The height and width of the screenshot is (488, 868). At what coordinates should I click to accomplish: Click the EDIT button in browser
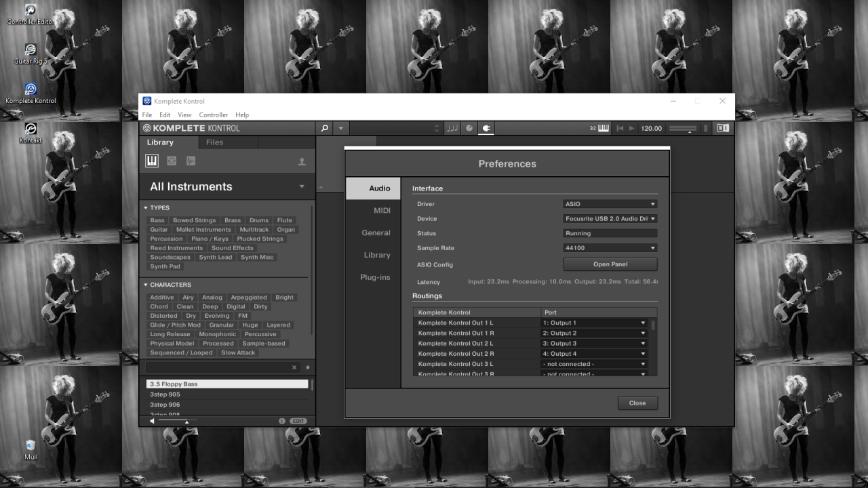tap(298, 421)
